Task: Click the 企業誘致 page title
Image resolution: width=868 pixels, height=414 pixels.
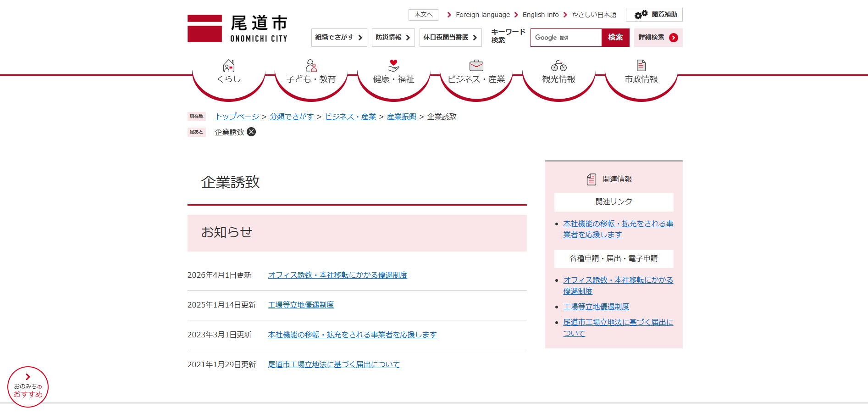Action: 230,182
